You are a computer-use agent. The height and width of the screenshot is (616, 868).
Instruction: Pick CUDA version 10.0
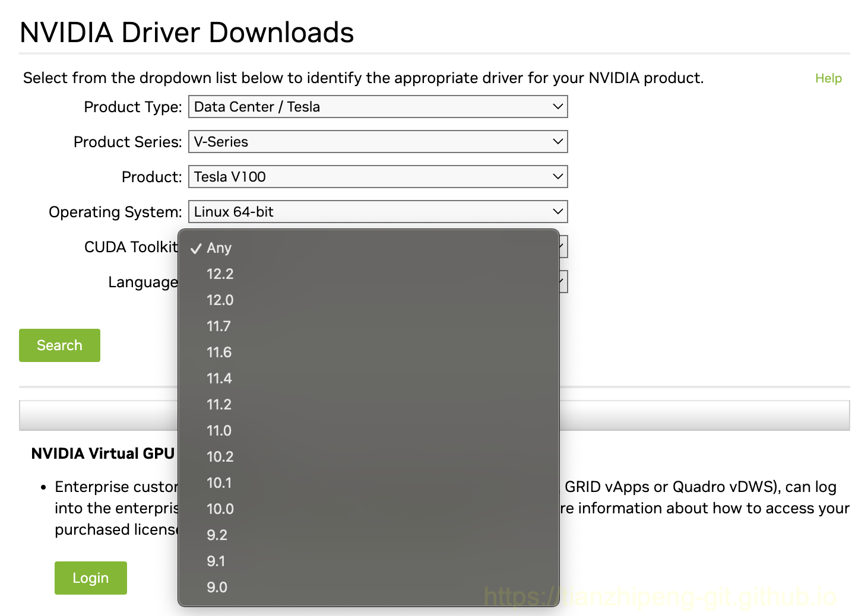pyautogui.click(x=220, y=509)
